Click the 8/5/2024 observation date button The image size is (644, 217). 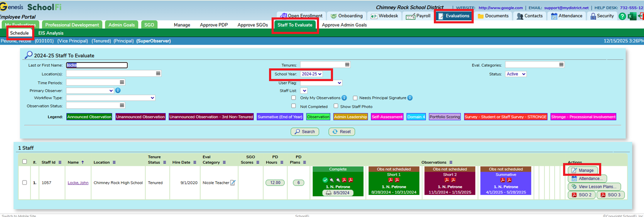[338, 192]
